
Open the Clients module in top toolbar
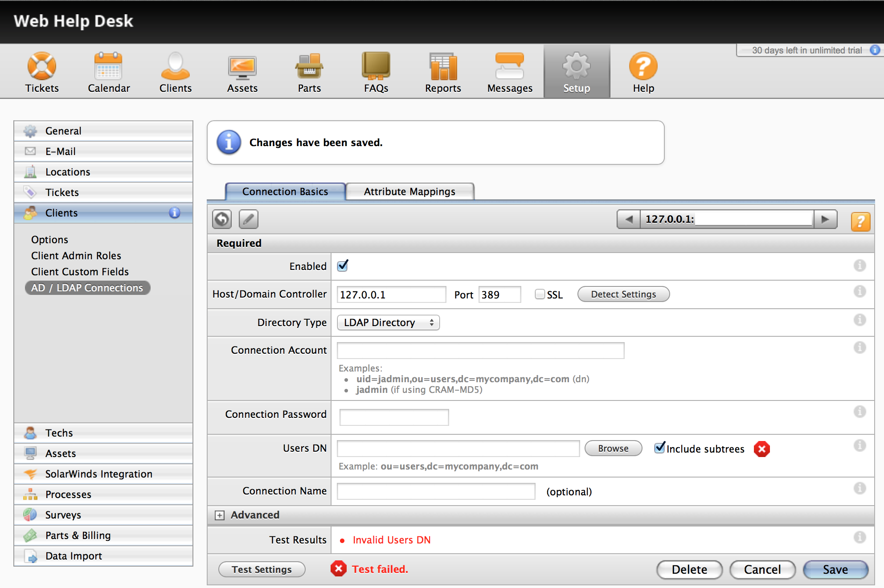[x=176, y=72]
